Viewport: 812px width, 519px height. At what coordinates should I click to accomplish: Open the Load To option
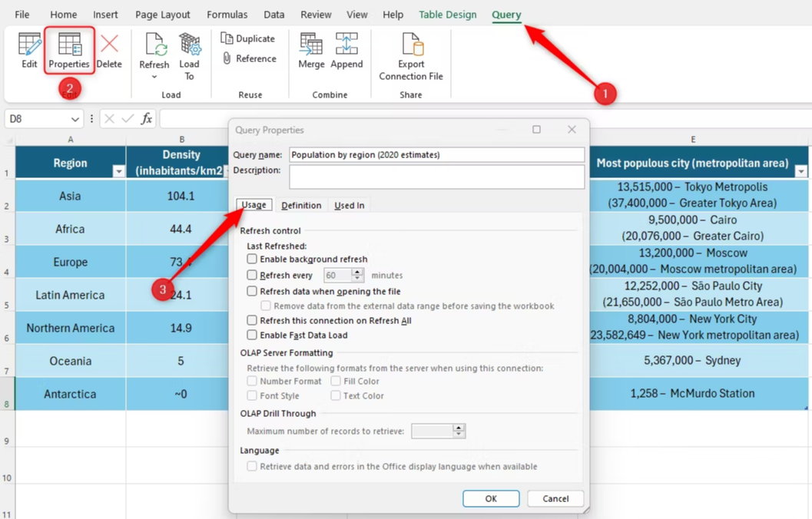(190, 56)
